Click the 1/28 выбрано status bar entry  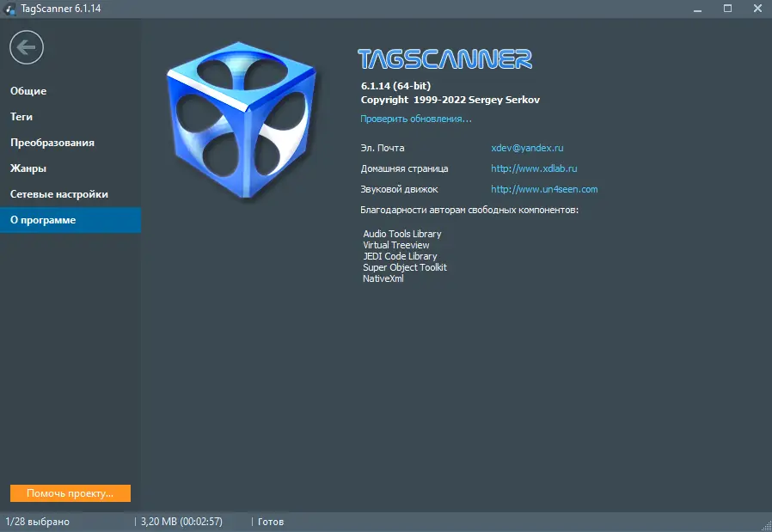point(38,522)
